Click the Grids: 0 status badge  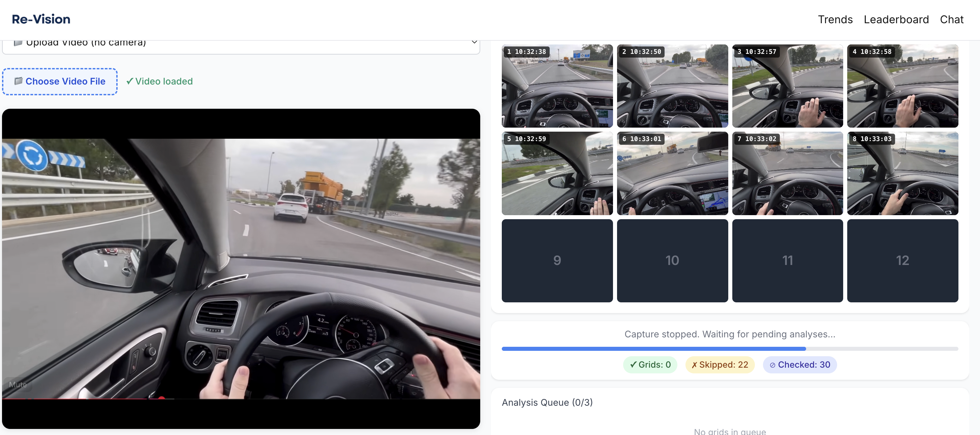(650, 364)
